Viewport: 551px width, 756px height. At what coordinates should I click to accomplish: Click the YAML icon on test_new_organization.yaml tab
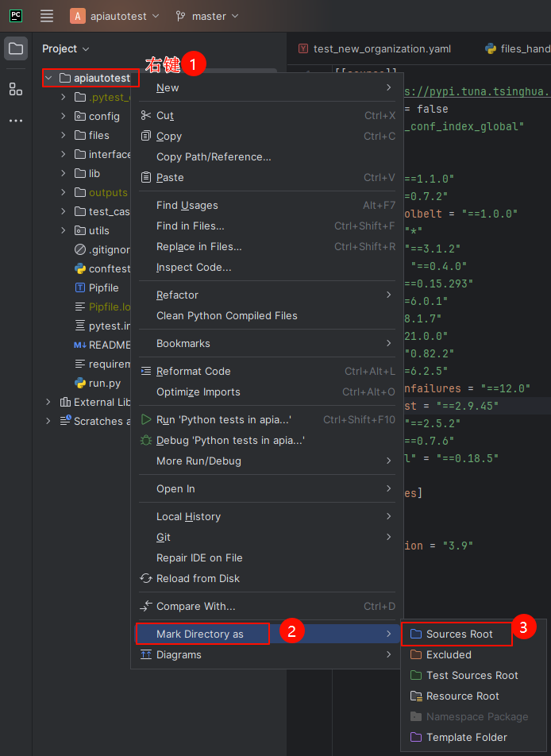tap(302, 48)
